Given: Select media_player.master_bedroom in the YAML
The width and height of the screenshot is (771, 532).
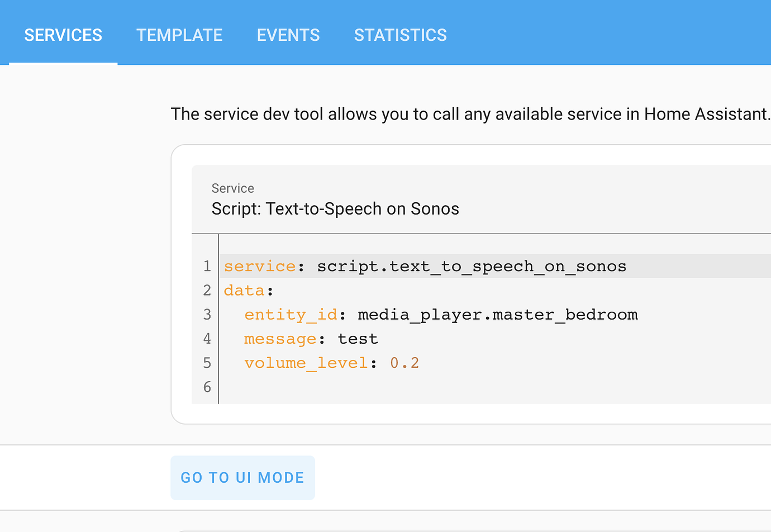Looking at the screenshot, I should [x=498, y=314].
